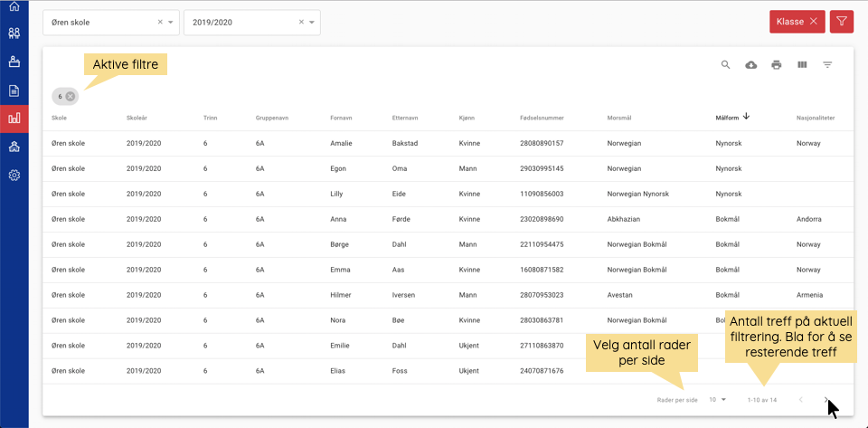Click the surname Førde
Viewport: 868px width, 428px height.
401,219
